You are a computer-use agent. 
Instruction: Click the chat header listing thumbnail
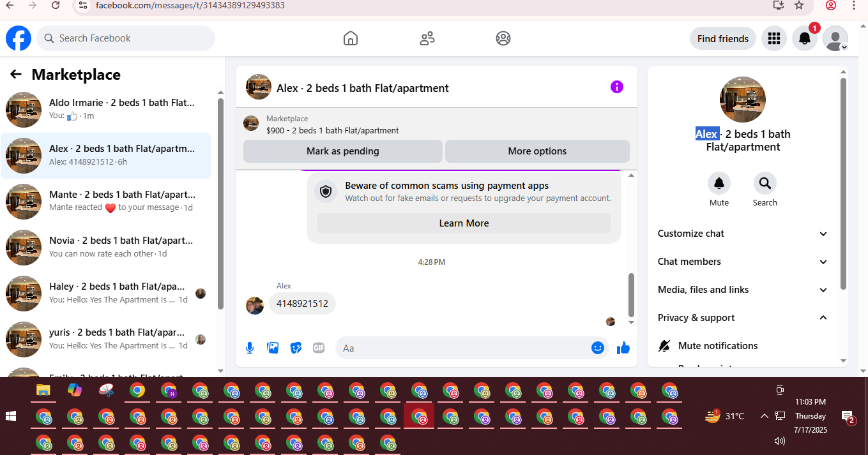coord(259,87)
